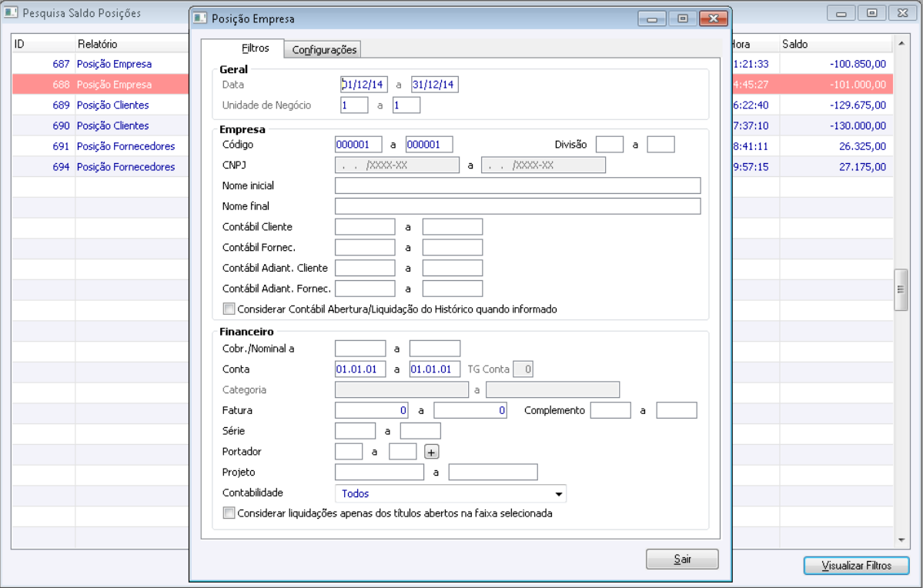Image resolution: width=923 pixels, height=588 pixels.
Task: Click second Contábil Fornec. field
Action: (x=453, y=248)
